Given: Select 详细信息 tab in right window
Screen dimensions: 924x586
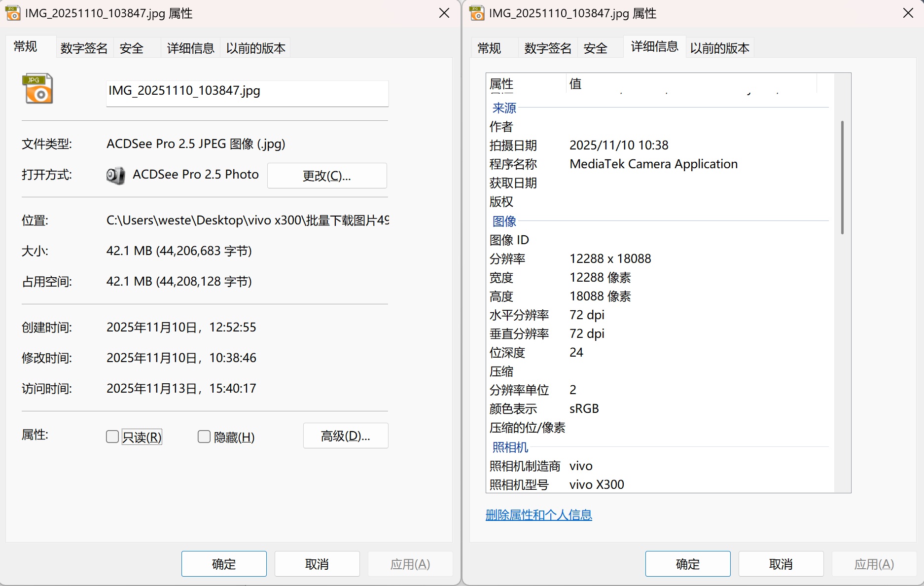Looking at the screenshot, I should click(x=655, y=46).
